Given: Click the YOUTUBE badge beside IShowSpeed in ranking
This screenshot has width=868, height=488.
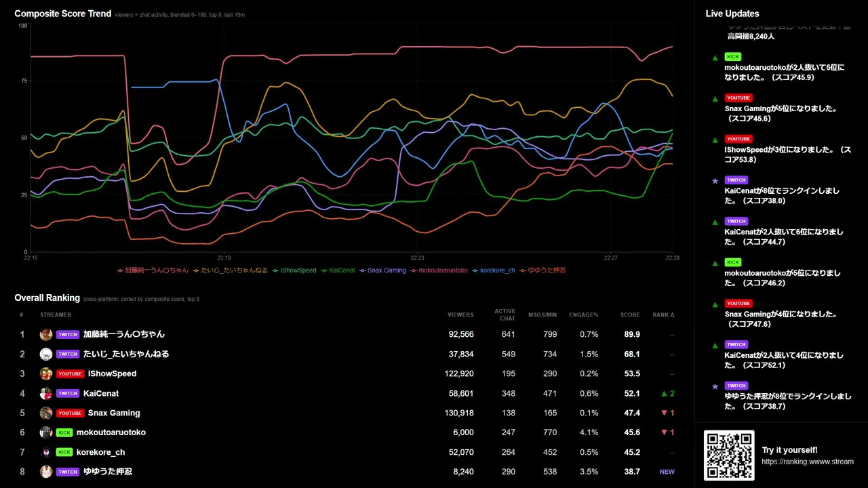Looking at the screenshot, I should (71, 373).
